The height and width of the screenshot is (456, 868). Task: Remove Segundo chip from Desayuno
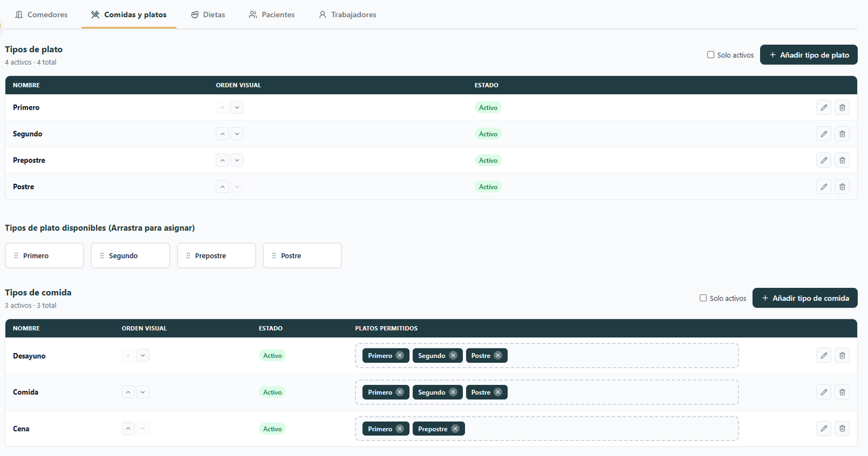click(453, 355)
